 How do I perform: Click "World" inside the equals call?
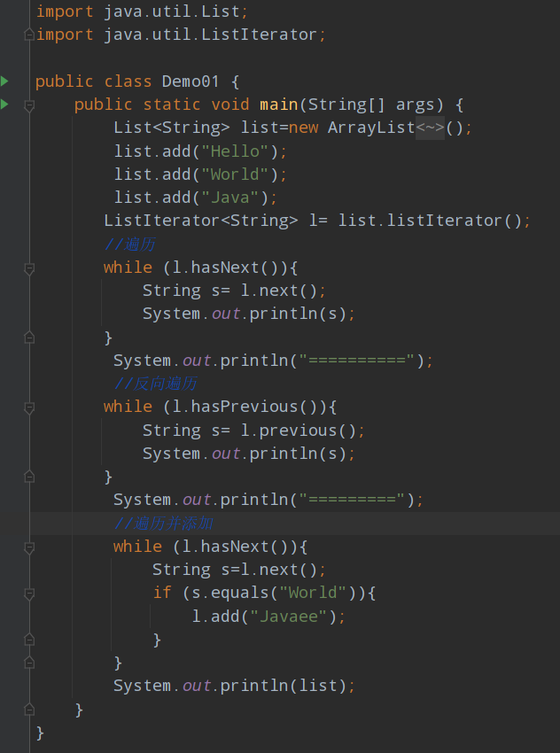pyautogui.click(x=313, y=593)
